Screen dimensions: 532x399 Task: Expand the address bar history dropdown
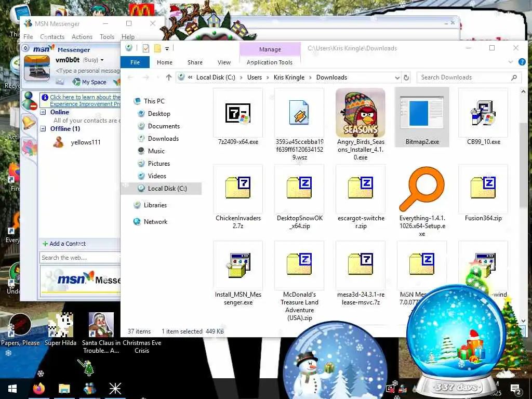397,77
